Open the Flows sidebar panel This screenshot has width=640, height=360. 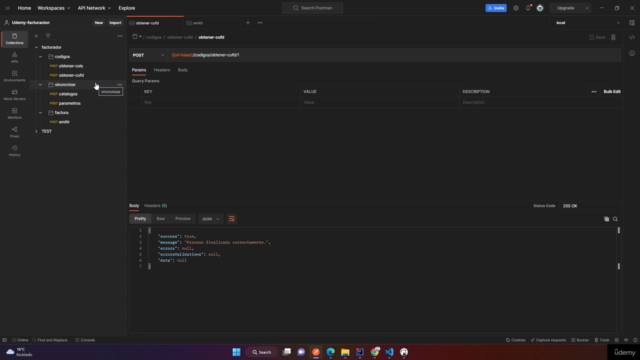point(14,132)
